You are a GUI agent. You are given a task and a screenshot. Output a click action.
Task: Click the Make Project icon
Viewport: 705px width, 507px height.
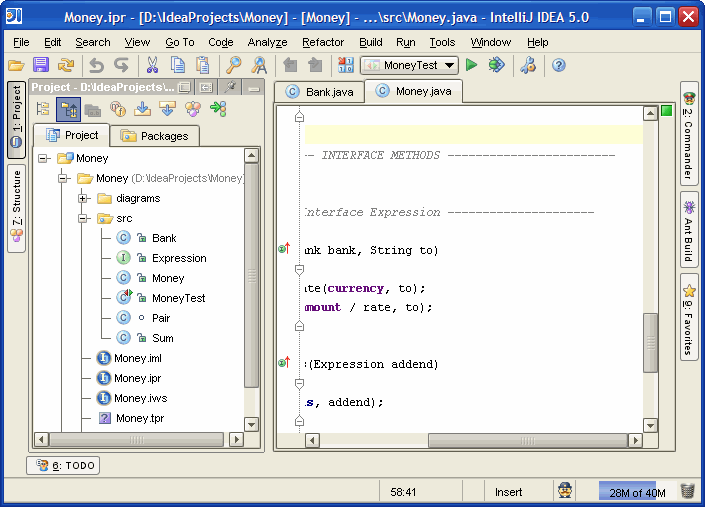tap(346, 66)
